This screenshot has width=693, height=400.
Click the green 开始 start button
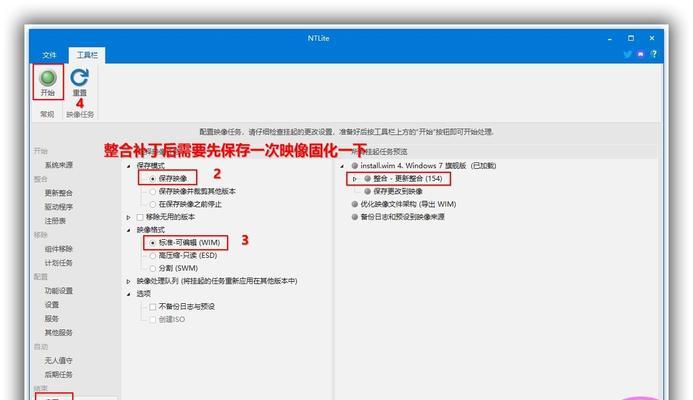coord(48,81)
